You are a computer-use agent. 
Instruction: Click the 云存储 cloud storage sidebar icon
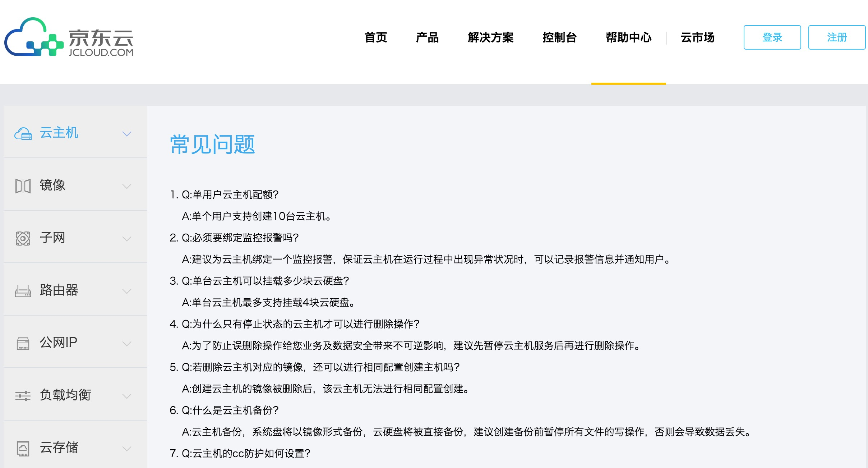23,448
